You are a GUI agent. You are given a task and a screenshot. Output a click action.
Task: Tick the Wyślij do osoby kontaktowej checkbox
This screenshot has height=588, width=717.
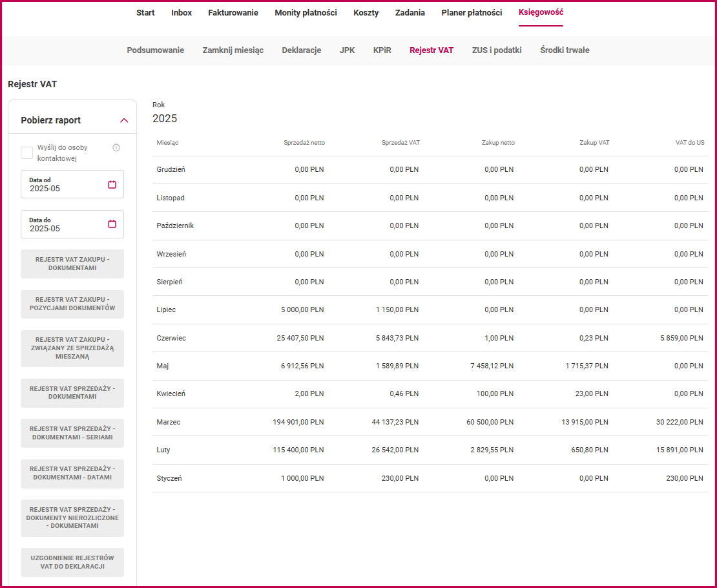[27, 153]
